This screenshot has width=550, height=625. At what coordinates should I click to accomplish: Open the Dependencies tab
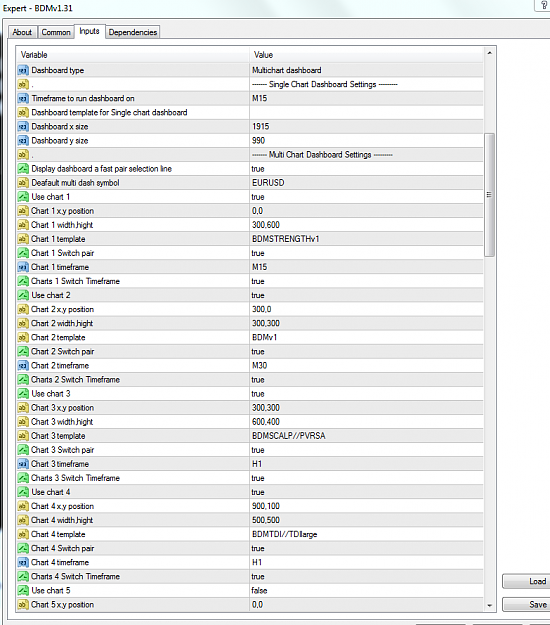[133, 32]
